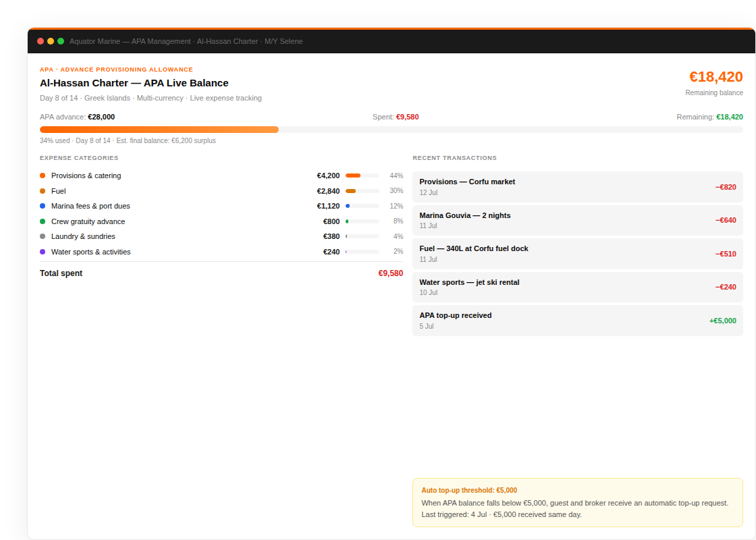756x540 pixels.
Task: Click the amber Fuel category dot
Action: pos(43,191)
